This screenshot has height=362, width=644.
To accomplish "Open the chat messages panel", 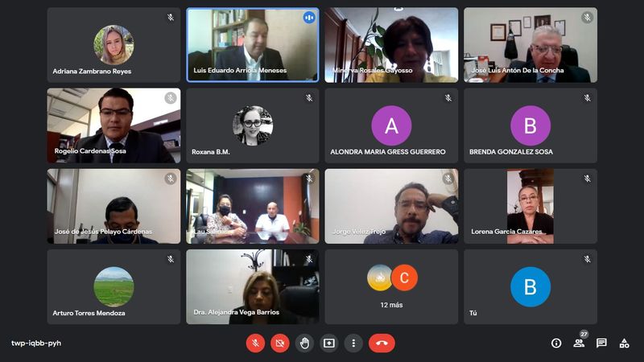I will 601,343.
